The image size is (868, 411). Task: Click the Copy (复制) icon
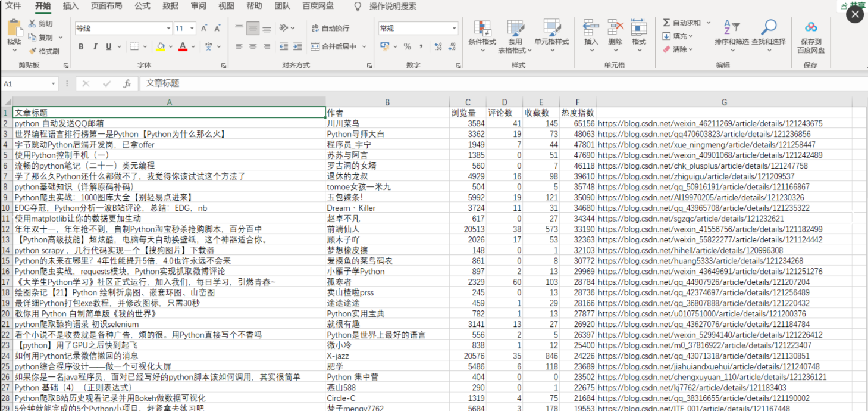click(x=32, y=38)
